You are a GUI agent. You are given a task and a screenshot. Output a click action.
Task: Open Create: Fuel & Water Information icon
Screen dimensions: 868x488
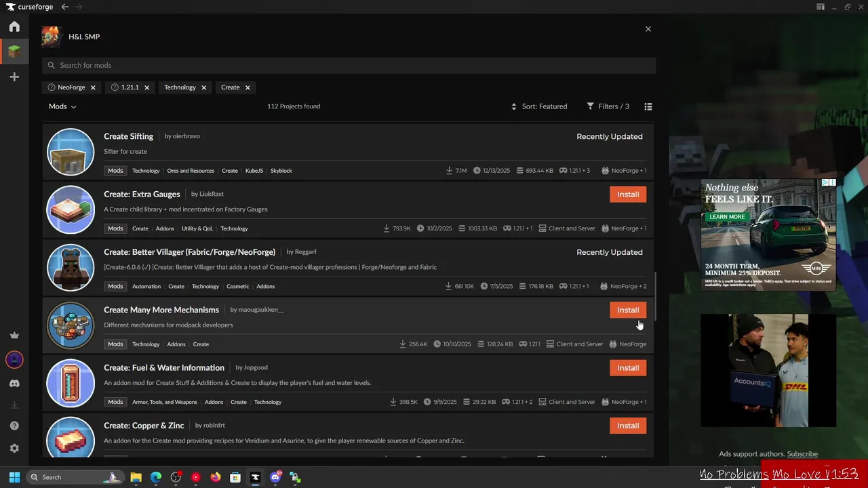(x=71, y=383)
